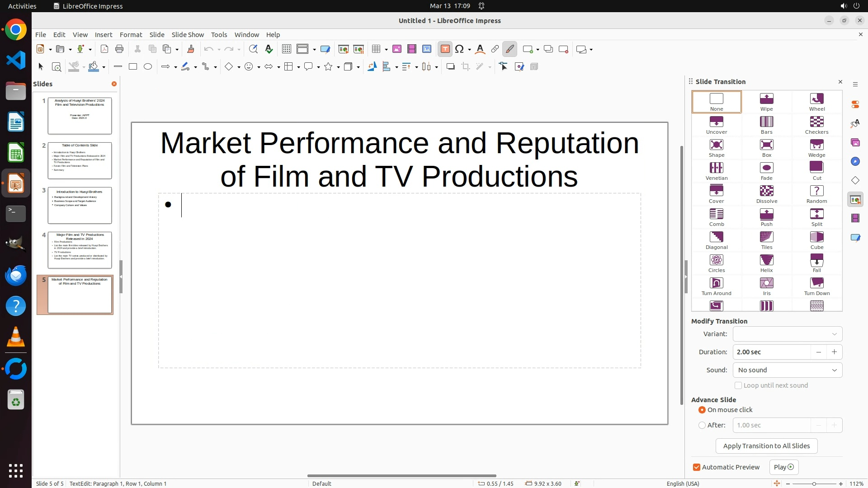Image resolution: width=868 pixels, height=488 pixels.
Task: Select On mouse click radio option
Action: coord(702,410)
